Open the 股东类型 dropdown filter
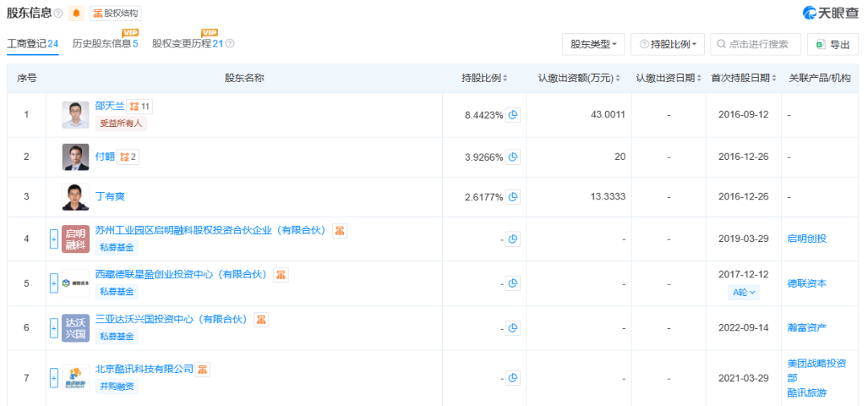The image size is (868, 406). tap(593, 44)
